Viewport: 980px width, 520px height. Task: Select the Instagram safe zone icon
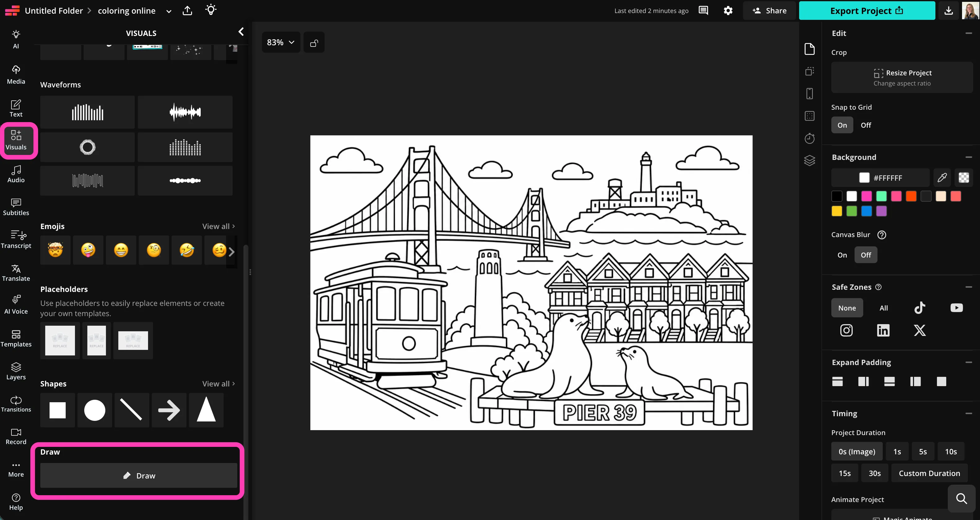coord(846,330)
